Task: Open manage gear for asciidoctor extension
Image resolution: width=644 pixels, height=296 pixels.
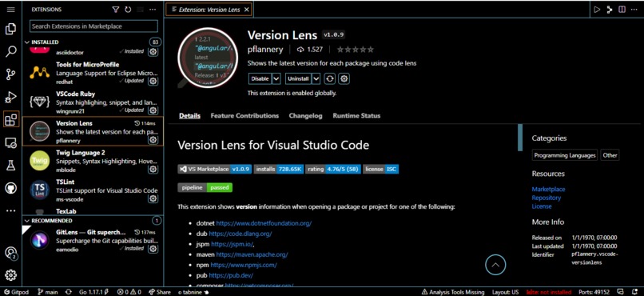Action: (x=153, y=52)
